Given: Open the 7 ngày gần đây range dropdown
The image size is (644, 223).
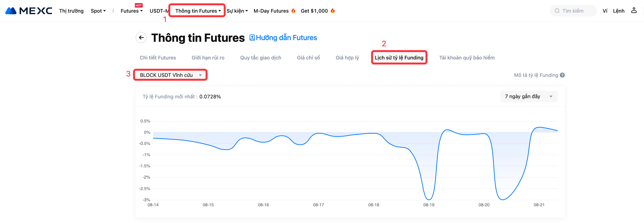Looking at the screenshot, I should tap(529, 96).
